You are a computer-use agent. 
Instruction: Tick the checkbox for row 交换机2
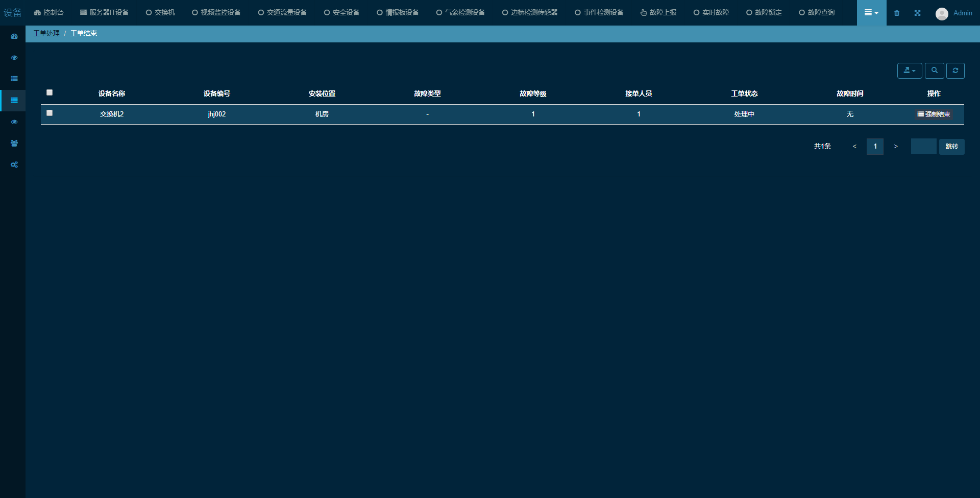[x=50, y=113]
